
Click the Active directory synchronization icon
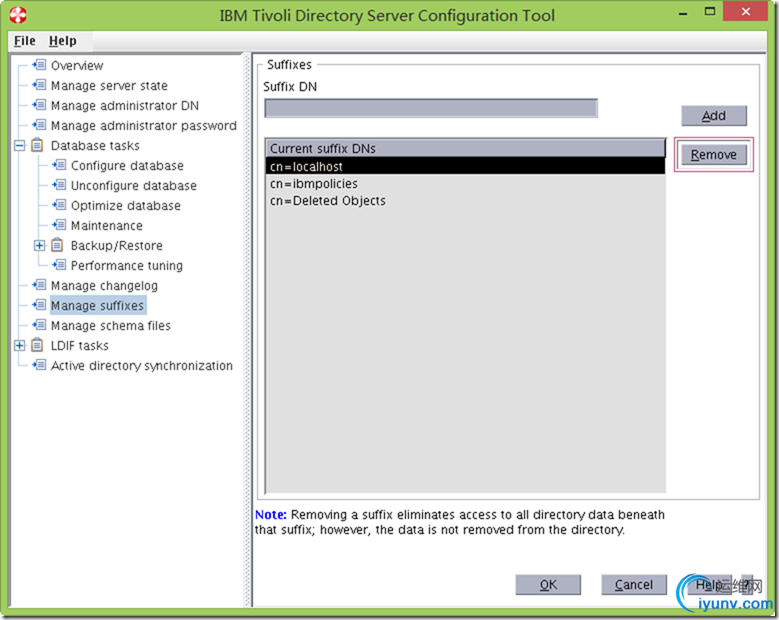point(39,365)
